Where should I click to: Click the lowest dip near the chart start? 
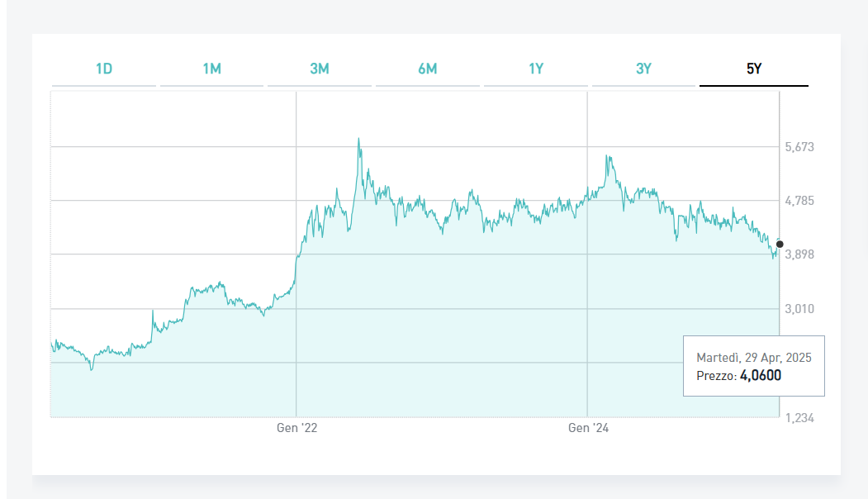(x=92, y=368)
